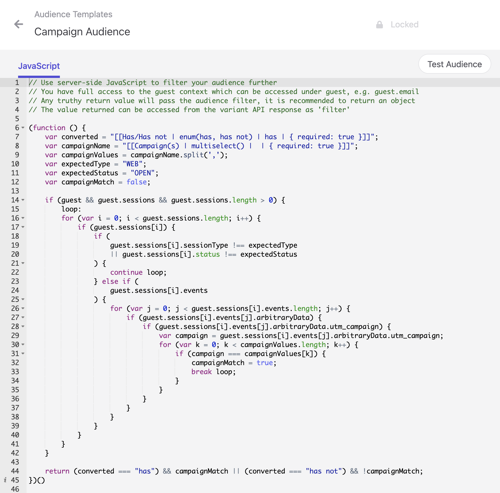
Task: Collapse the campaign match if at line 31
Action: pyautogui.click(x=23, y=353)
